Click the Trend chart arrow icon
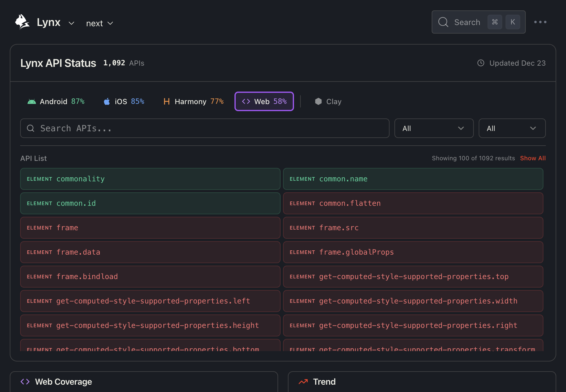The image size is (566, 392). [x=303, y=382]
